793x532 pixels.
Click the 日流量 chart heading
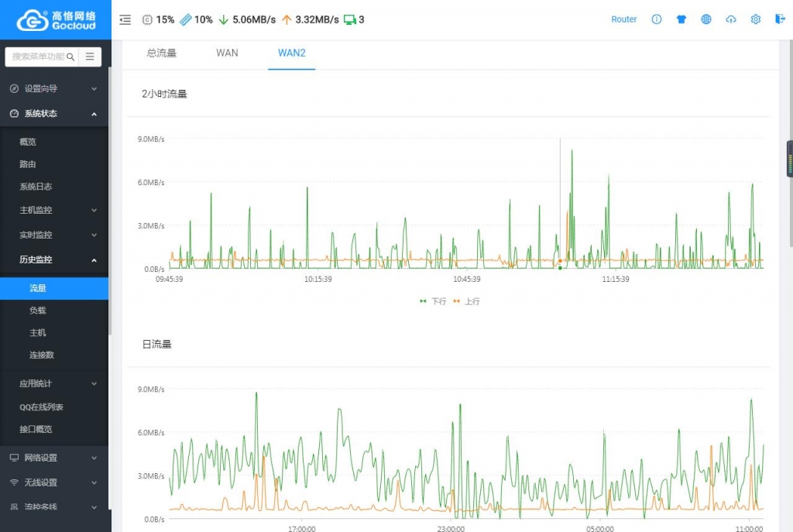tap(156, 345)
